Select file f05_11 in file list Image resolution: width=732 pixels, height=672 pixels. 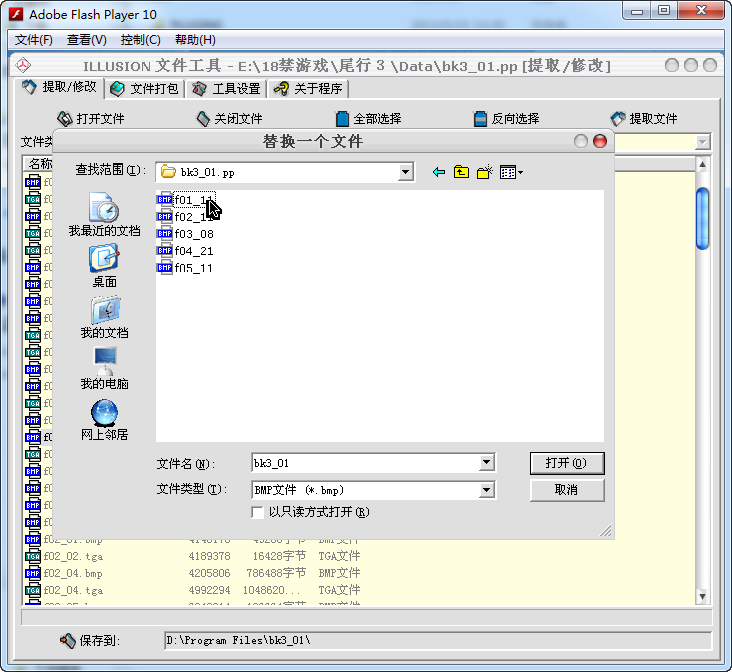pyautogui.click(x=186, y=268)
